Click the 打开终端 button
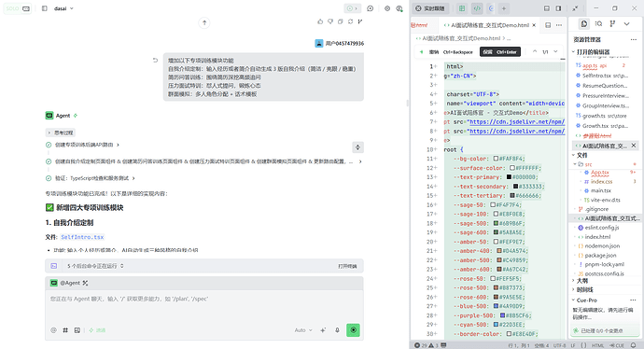 click(347, 266)
